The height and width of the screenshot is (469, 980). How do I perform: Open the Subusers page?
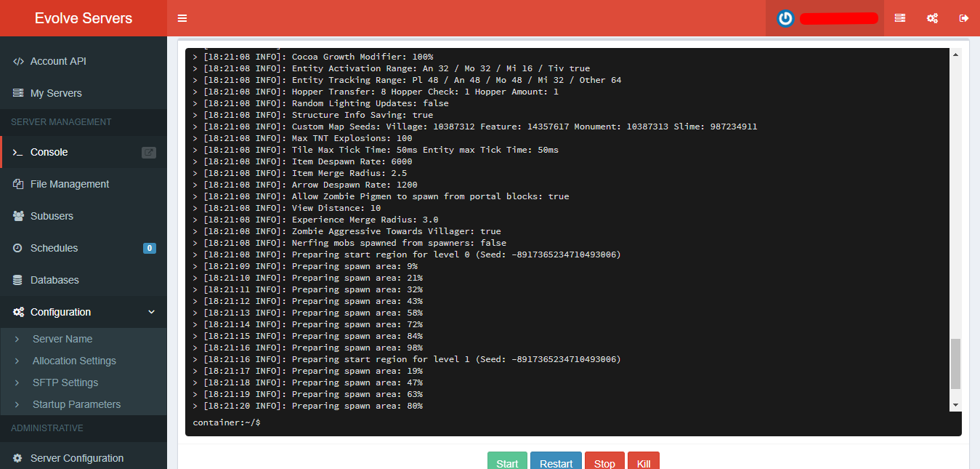(52, 216)
